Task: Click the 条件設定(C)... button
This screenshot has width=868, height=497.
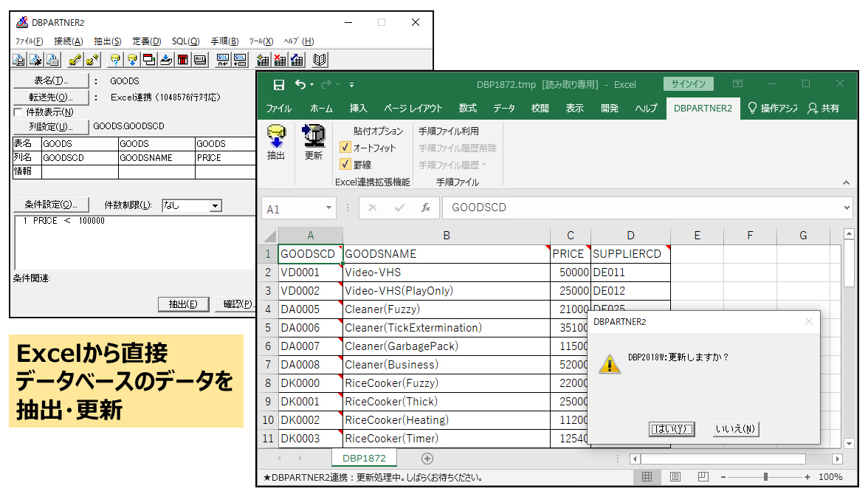Action: click(51, 205)
